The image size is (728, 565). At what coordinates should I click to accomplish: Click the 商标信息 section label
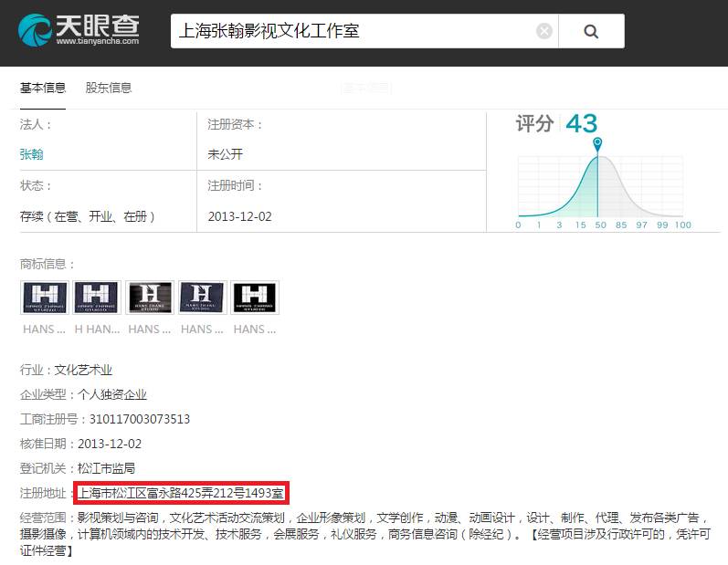[x=47, y=264]
